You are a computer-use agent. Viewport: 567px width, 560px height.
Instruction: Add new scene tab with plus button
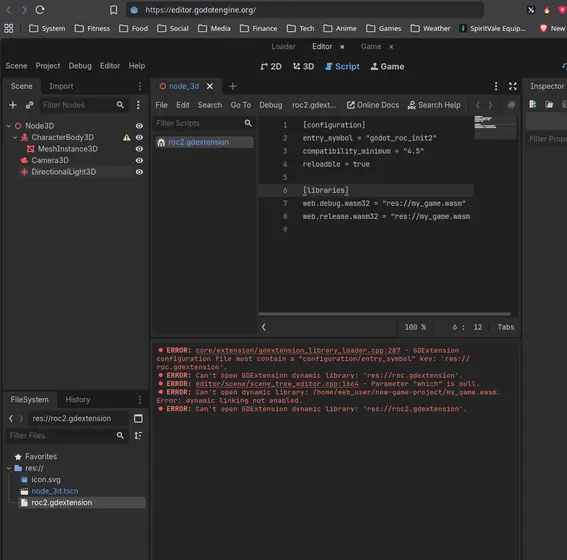tap(233, 86)
